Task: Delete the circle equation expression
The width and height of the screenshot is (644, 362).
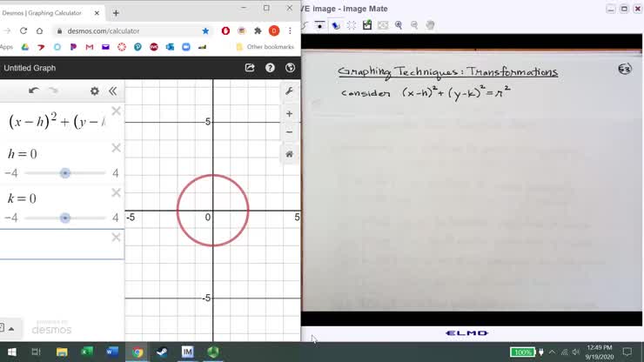Action: (116, 111)
